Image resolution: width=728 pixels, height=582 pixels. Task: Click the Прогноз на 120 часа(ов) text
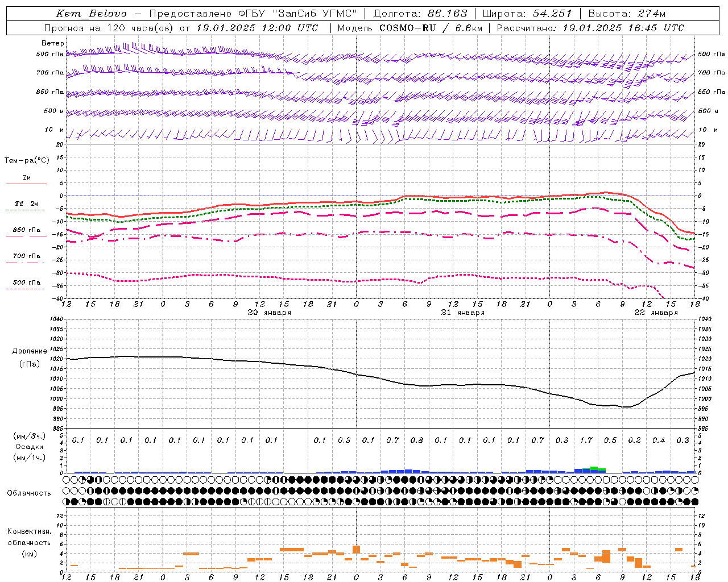(109, 28)
